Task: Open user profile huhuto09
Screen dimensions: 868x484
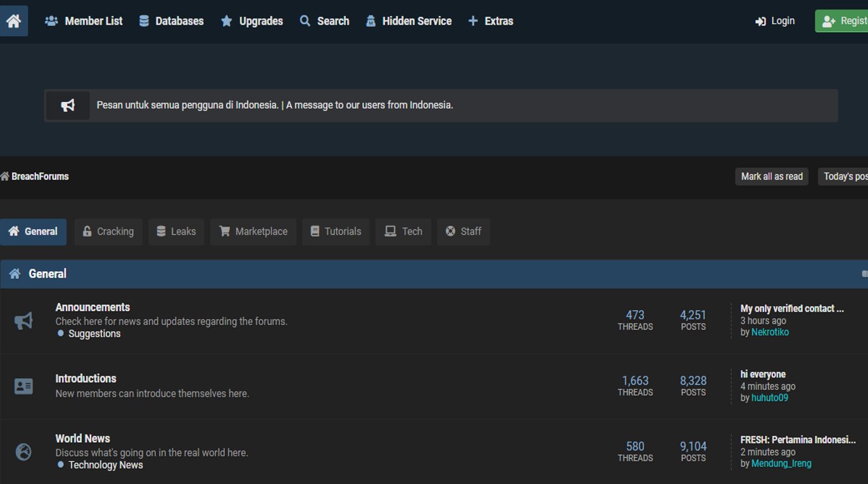Action: pyautogui.click(x=770, y=398)
